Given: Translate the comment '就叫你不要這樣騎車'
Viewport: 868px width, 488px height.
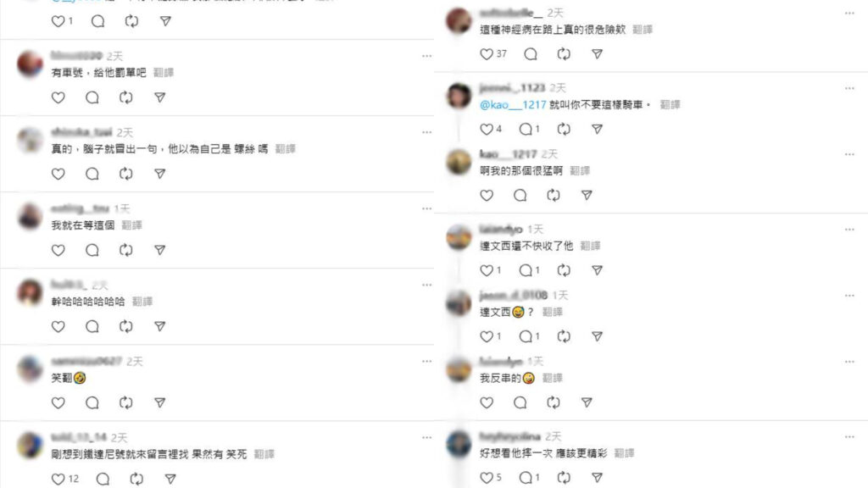Looking at the screenshot, I should 670,104.
